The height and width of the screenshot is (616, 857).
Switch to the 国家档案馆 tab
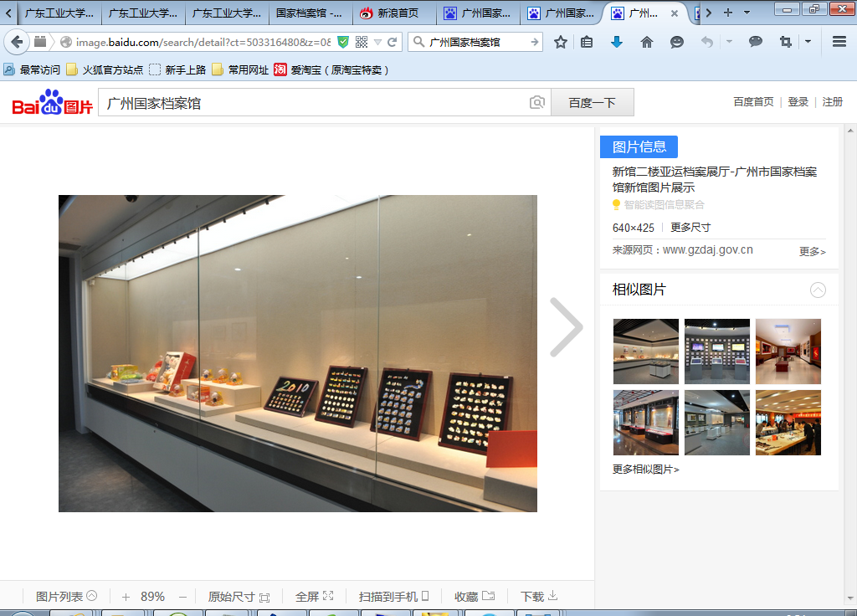coord(309,13)
